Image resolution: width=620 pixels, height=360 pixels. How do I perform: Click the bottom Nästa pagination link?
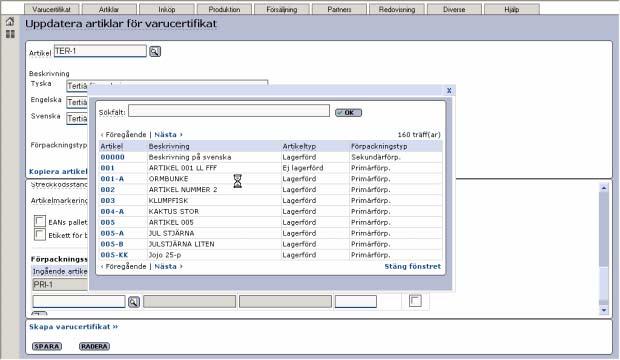pos(168,266)
